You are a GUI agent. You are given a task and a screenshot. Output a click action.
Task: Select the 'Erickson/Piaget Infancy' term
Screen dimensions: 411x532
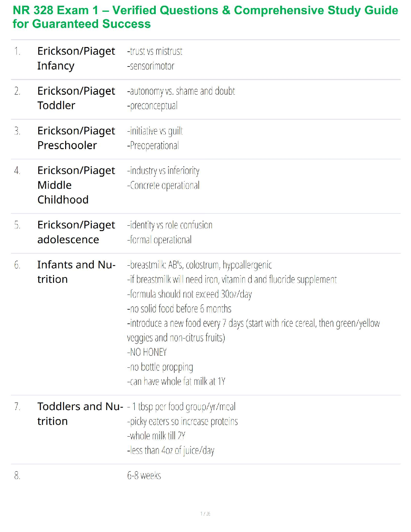coord(76,58)
